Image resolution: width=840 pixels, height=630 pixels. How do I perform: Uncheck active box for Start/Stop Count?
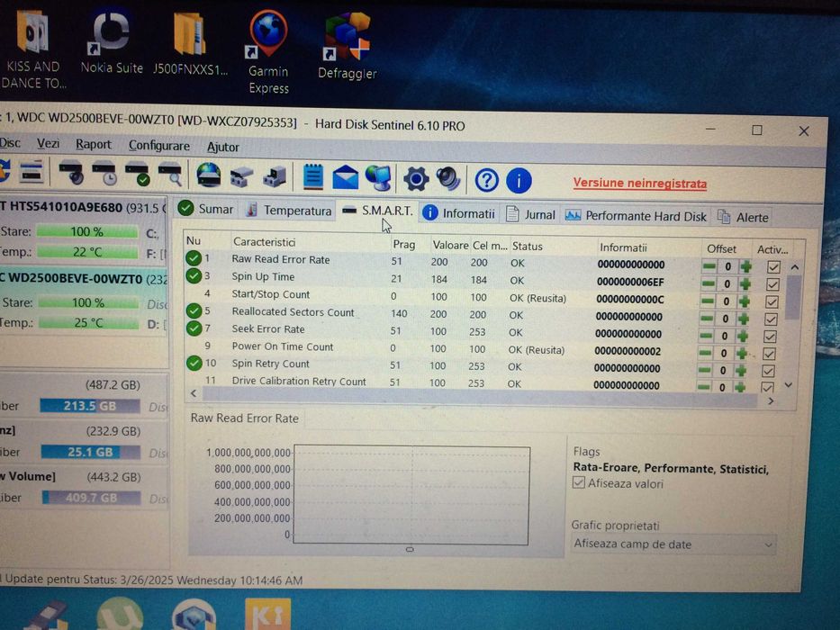pyautogui.click(x=772, y=302)
